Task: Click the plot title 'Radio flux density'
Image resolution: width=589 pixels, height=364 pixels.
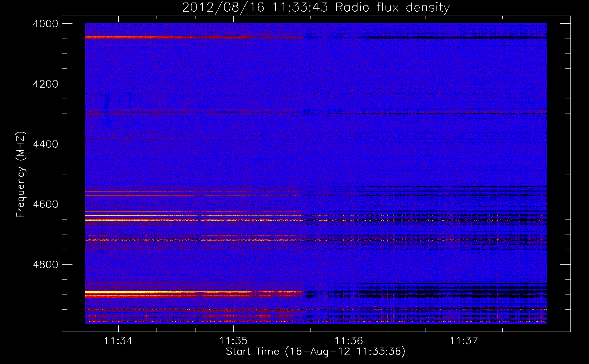Action: [392, 7]
